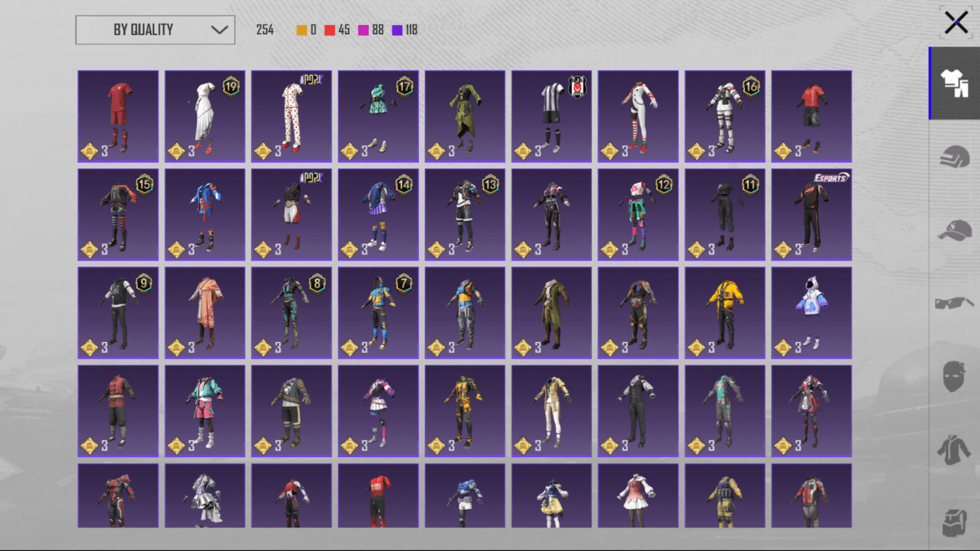Image resolution: width=980 pixels, height=551 pixels.
Task: Select the red polka dot pajama outfit
Action: click(x=291, y=116)
